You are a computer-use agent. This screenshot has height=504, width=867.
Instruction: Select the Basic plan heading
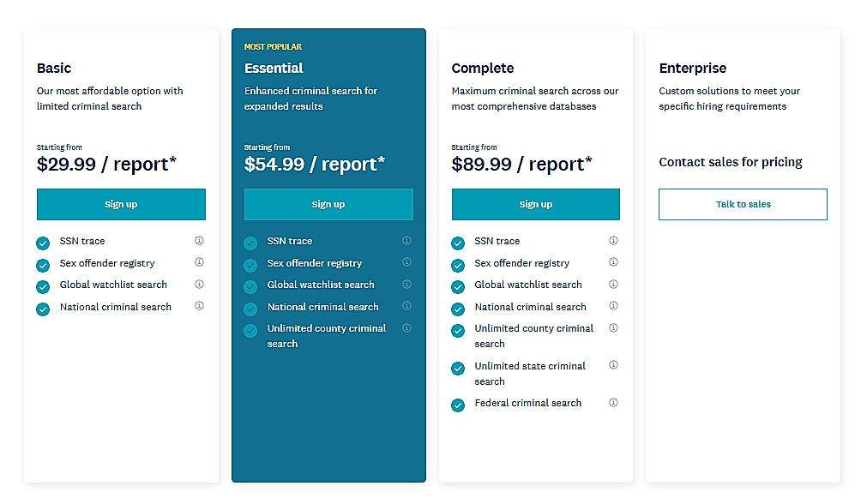click(x=54, y=68)
